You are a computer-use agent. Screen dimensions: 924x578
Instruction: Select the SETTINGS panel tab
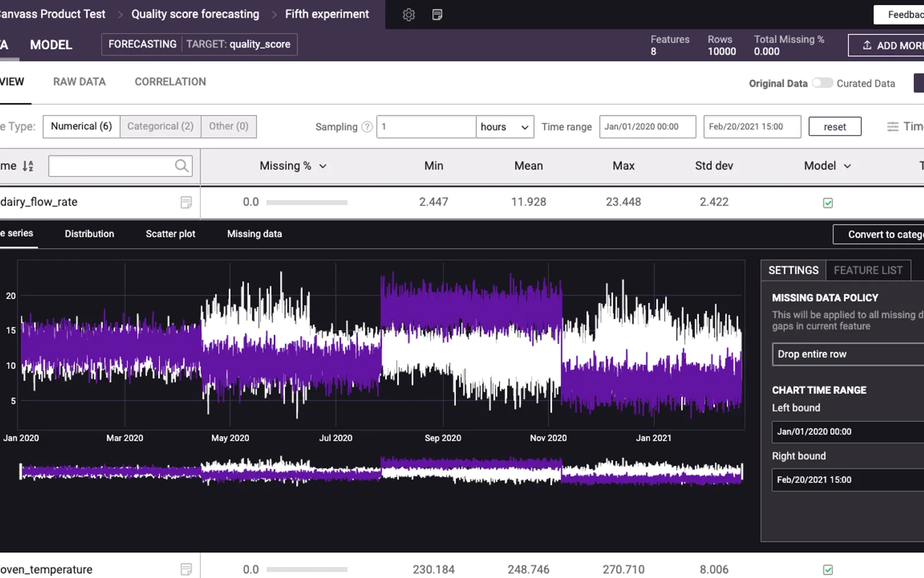coord(793,271)
